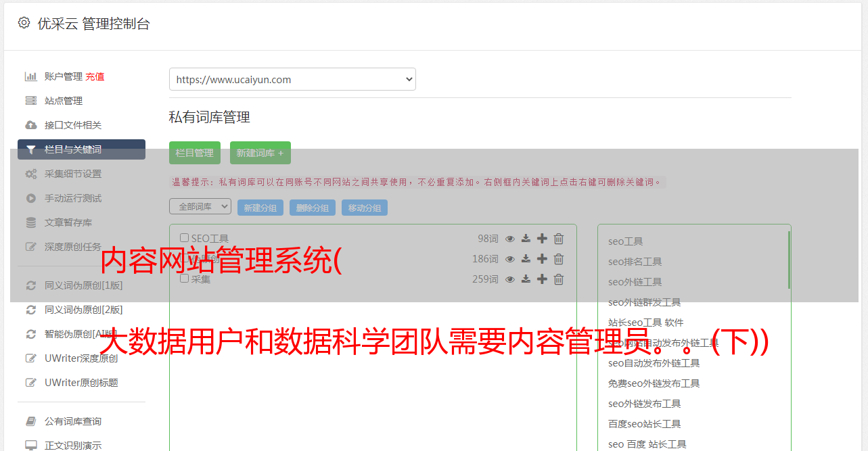Select 栏目与关键词 in the sidebar
Screen dimensions: 868x451
pyautogui.click(x=81, y=149)
